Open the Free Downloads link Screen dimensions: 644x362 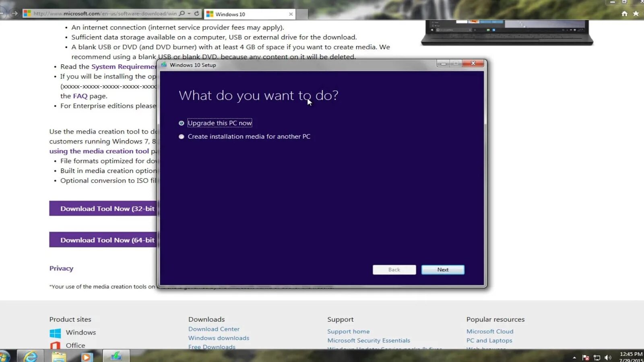click(x=212, y=347)
